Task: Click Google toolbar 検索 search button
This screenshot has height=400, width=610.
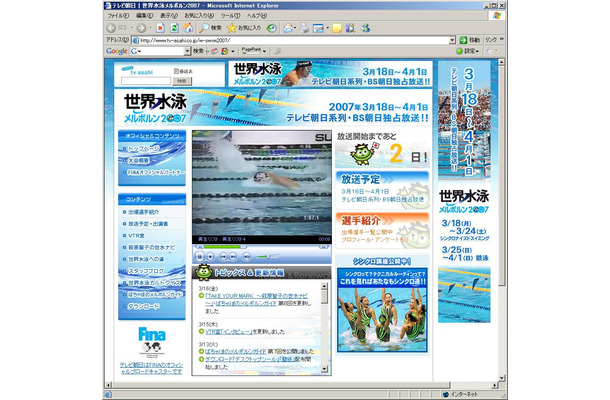Action: tap(198, 51)
